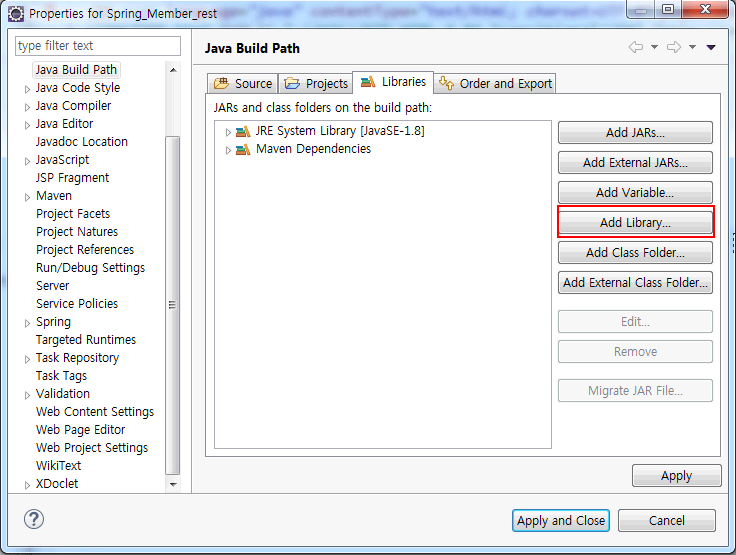The height and width of the screenshot is (555, 736).
Task: Open Project Natures page
Action: [x=77, y=232]
